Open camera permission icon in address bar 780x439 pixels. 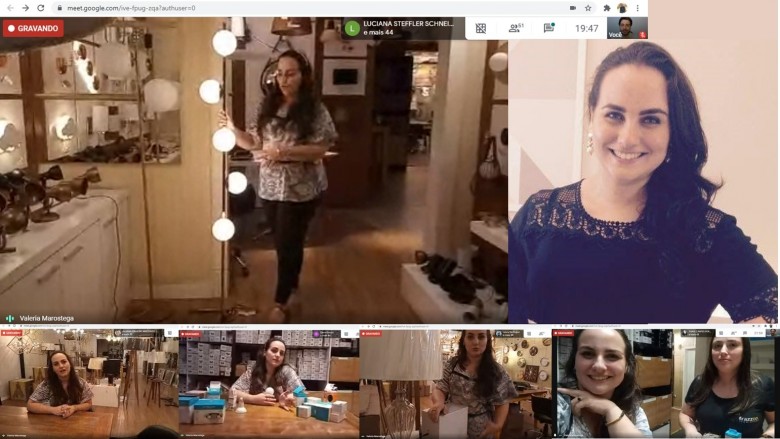click(573, 8)
